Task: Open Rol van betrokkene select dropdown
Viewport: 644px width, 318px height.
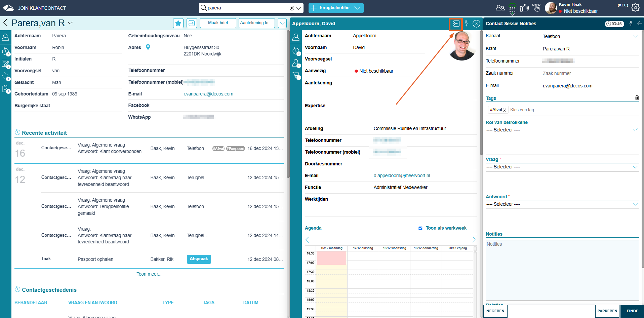Action: click(562, 130)
